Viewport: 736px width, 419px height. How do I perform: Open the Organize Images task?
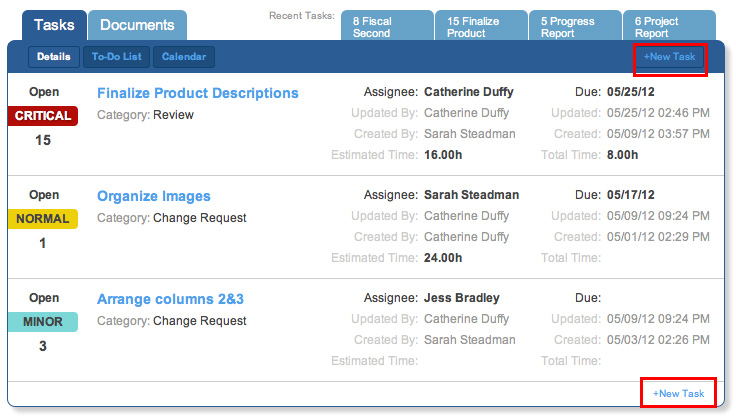[x=153, y=196]
